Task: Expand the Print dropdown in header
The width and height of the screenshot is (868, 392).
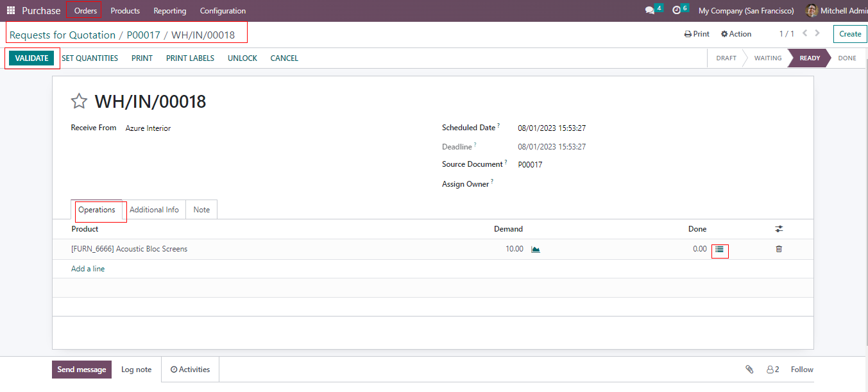Action: 697,34
